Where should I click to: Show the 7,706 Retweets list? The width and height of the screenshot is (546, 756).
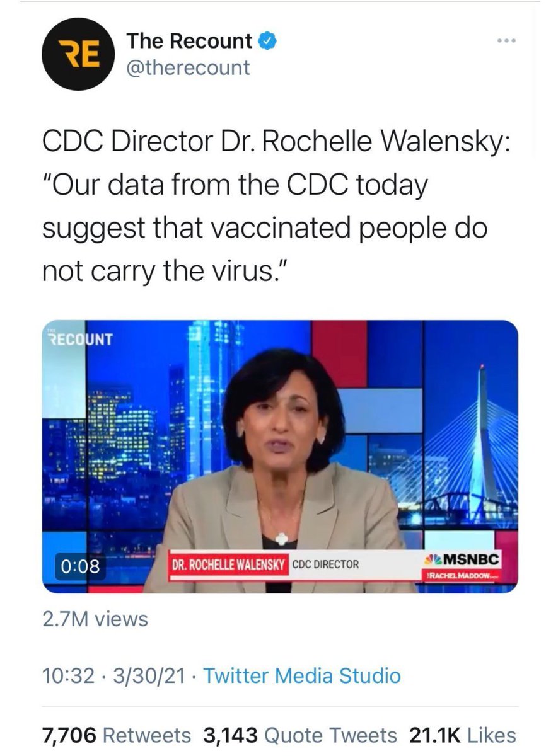[x=116, y=735]
